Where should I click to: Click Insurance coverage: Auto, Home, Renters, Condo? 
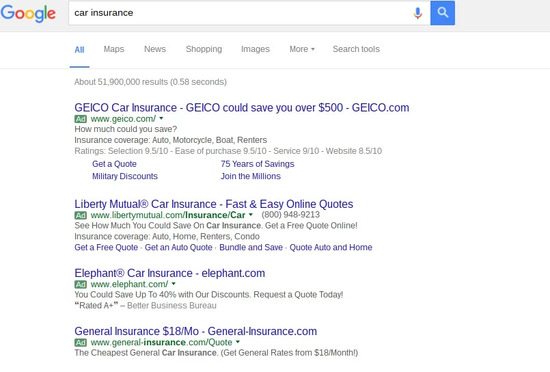[x=167, y=236]
